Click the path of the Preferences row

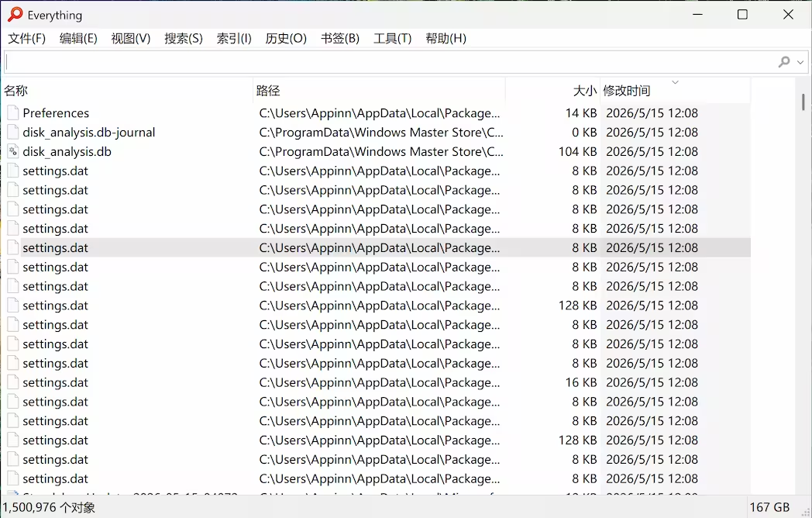coord(380,113)
